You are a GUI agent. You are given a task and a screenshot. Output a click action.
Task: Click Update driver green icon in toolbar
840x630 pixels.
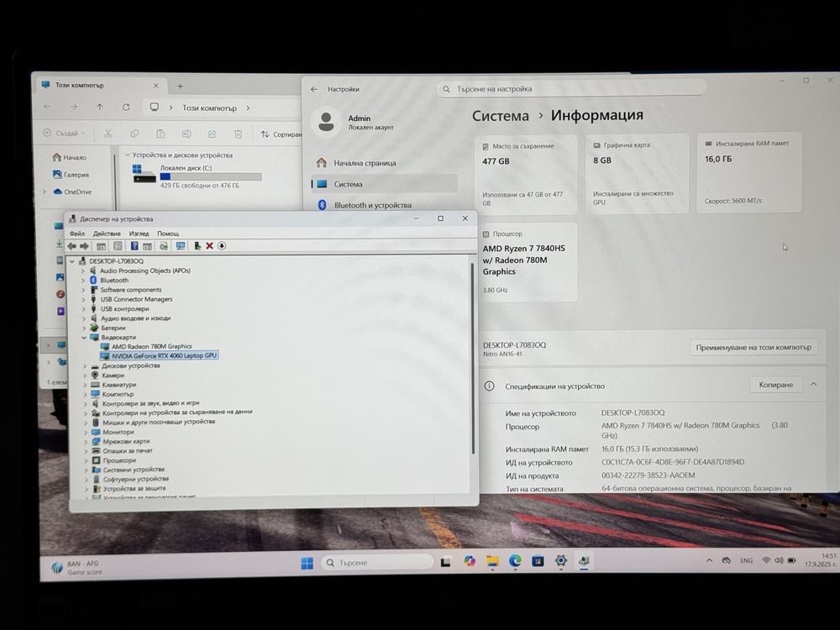[x=197, y=246]
